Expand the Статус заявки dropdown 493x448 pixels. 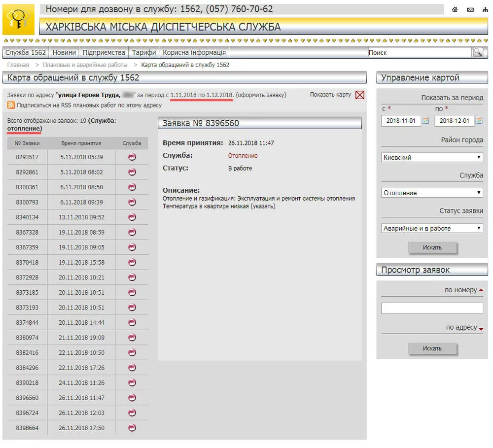432,228
